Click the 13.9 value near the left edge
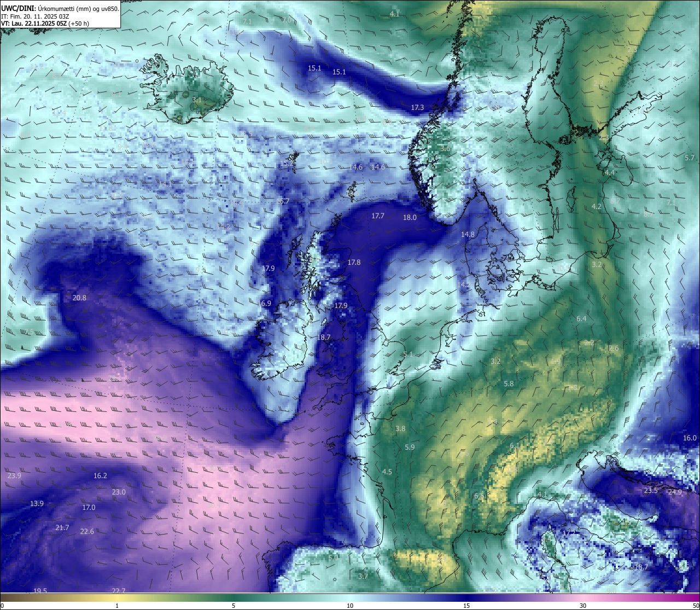Screen dimensions: 700x610 [x=37, y=503]
